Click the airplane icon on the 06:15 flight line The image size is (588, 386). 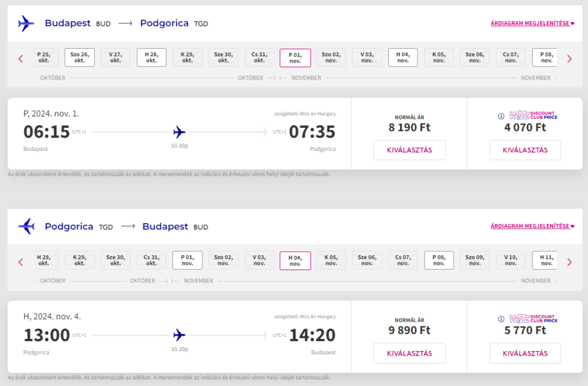(x=179, y=132)
